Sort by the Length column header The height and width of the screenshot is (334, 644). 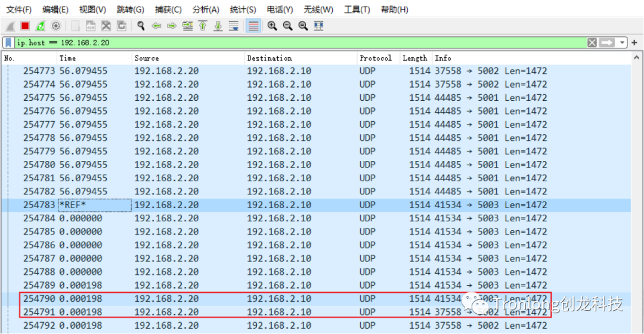pos(416,58)
